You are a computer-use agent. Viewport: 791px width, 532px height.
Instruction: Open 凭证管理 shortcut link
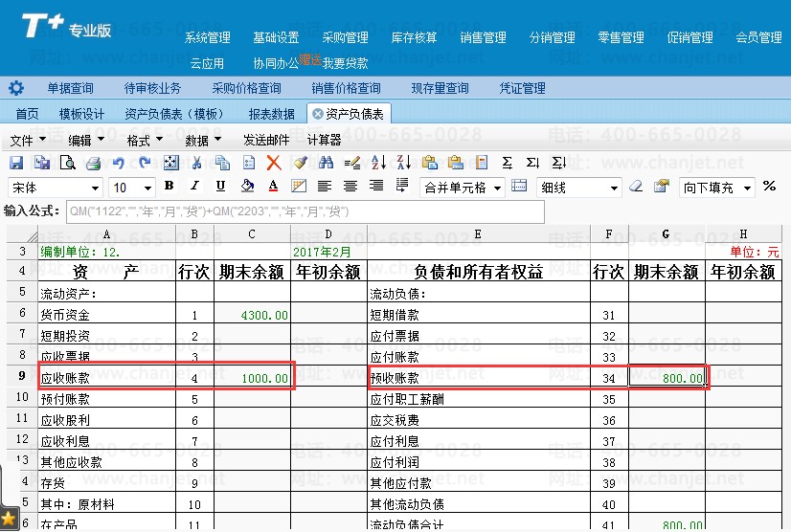(x=522, y=88)
